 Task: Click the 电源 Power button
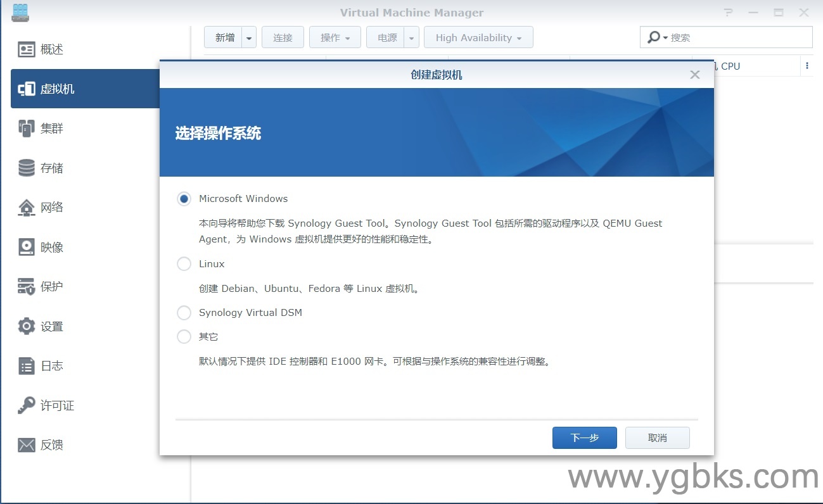pos(386,37)
